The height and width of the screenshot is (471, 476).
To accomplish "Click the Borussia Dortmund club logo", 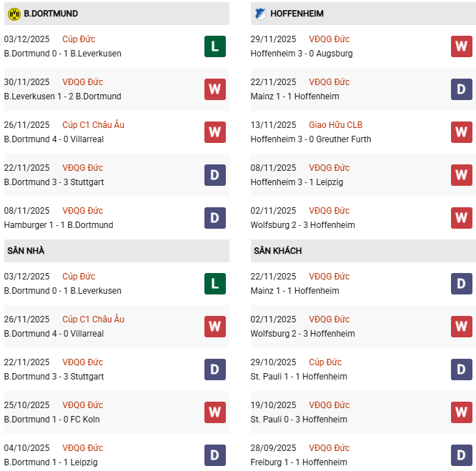I will (14, 14).
